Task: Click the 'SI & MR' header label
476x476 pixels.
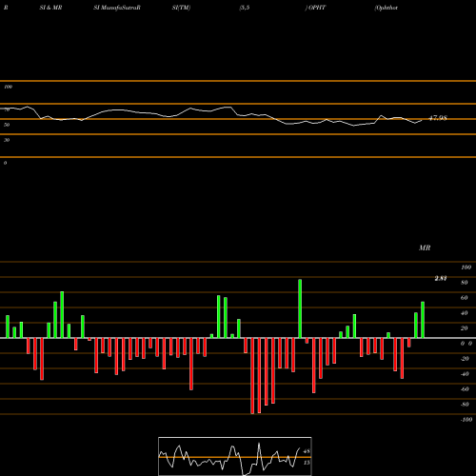Action: (50, 8)
